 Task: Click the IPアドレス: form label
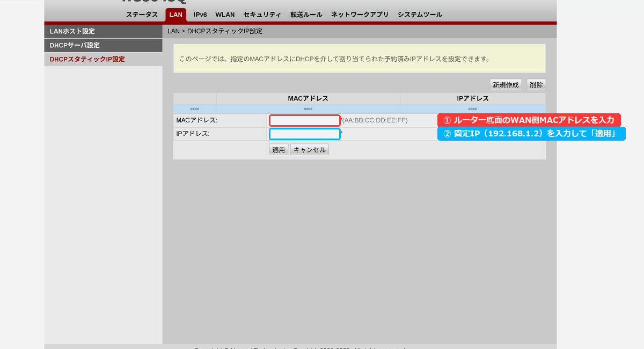(193, 134)
